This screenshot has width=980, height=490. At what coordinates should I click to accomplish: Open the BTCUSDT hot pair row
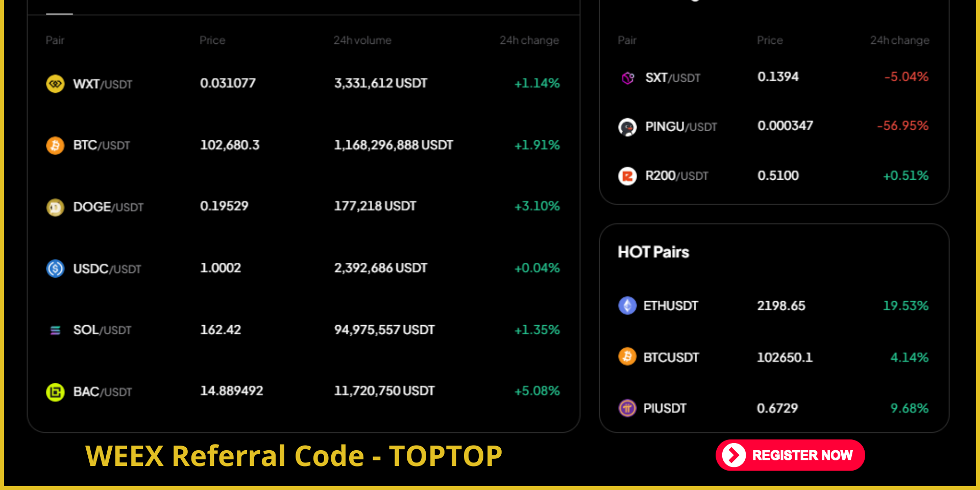671,357
